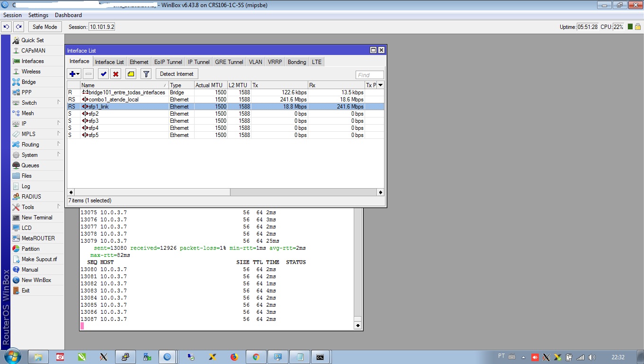644x364 pixels.
Task: Click the Find search field
Action: [x=369, y=75]
